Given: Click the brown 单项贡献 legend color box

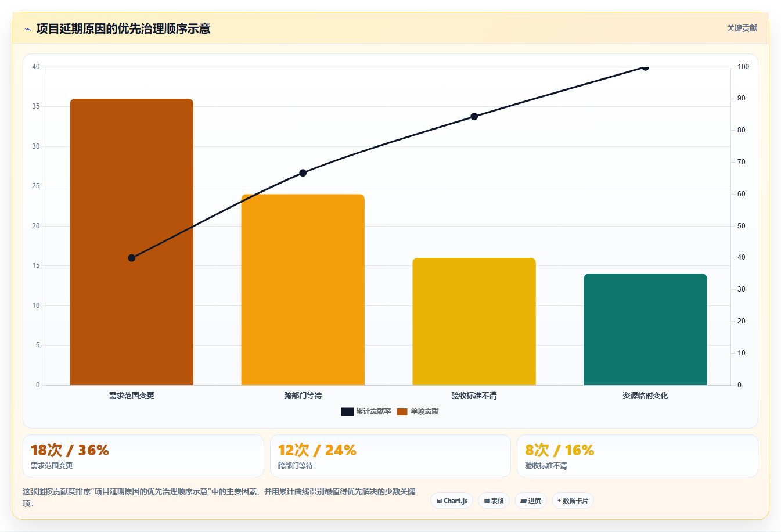Looking at the screenshot, I should click(x=402, y=412).
